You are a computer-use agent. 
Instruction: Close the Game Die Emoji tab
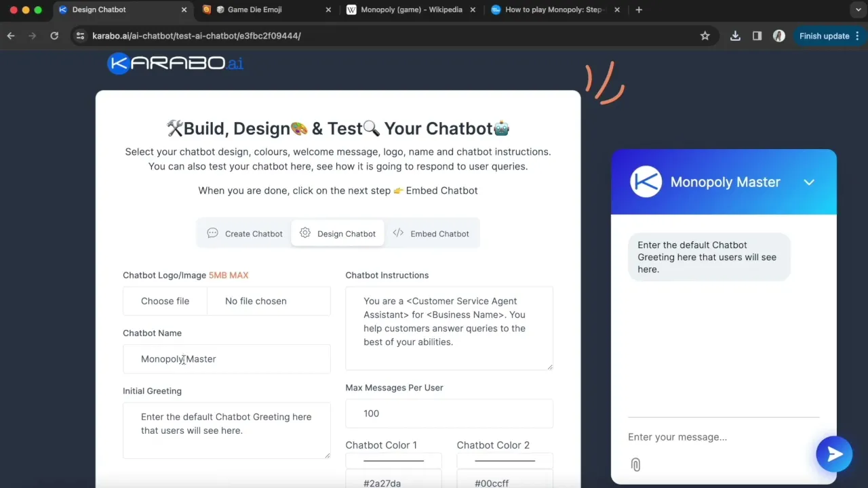329,9
